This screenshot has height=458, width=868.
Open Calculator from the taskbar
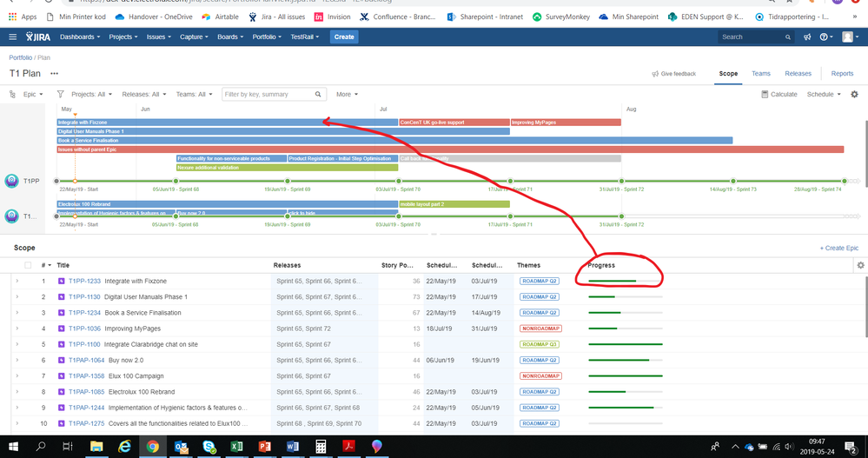pyautogui.click(x=321, y=447)
